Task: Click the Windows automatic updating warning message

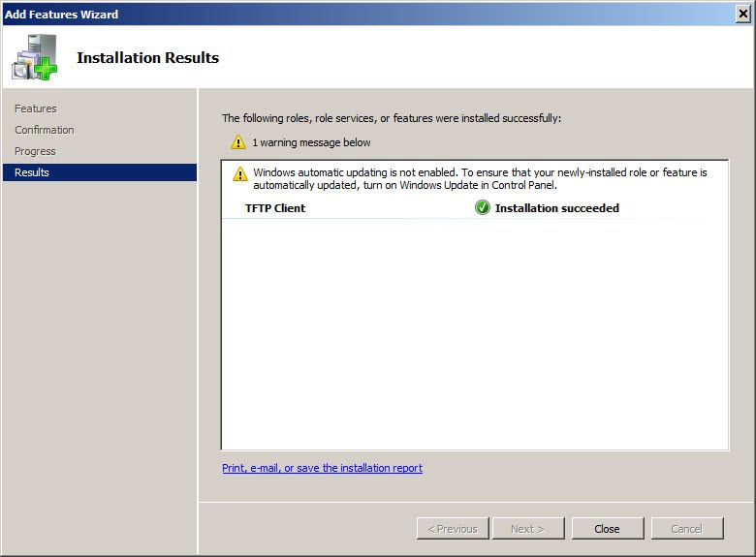Action: pos(480,179)
